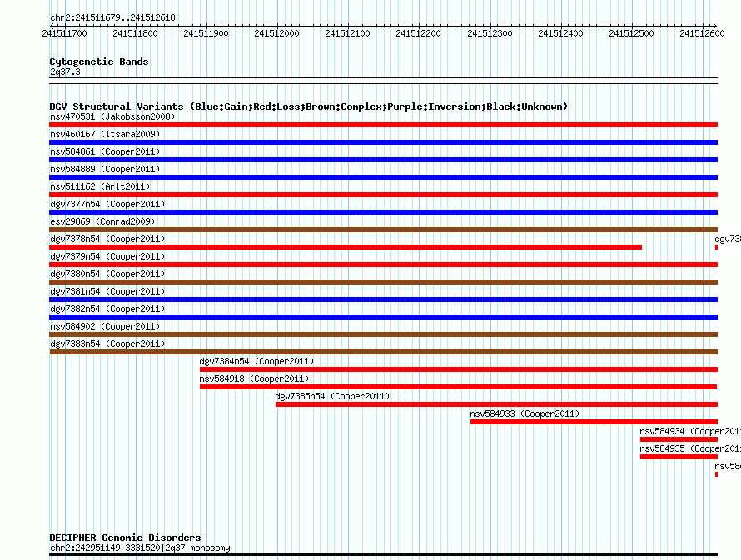The image size is (741, 560).
Task: Click ruler position 241511700
Action: 65,33
